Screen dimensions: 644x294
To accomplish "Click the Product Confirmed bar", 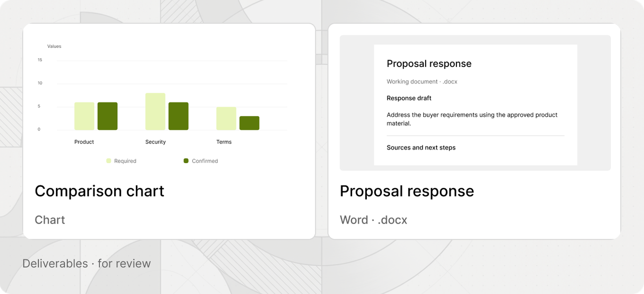I will click(x=108, y=116).
